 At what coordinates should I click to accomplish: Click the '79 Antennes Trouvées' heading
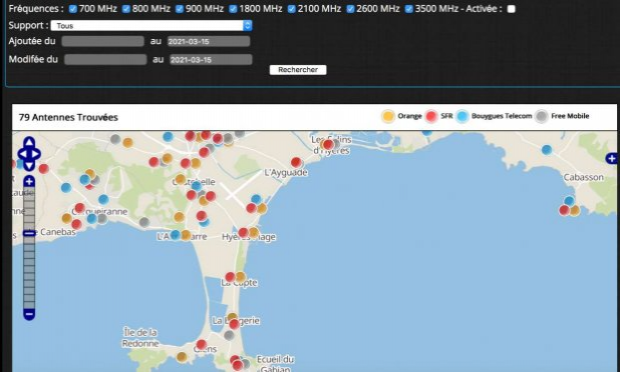68,117
